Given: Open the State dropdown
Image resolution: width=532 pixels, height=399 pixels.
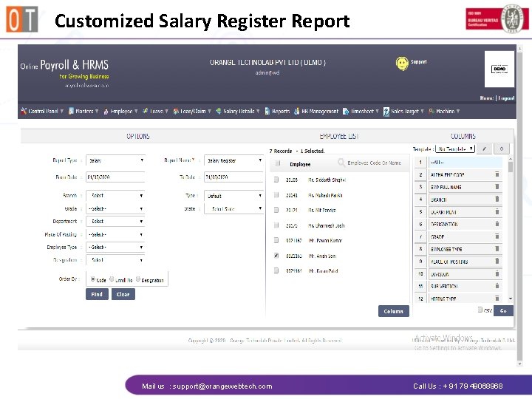Looking at the screenshot, I should tap(233, 208).
